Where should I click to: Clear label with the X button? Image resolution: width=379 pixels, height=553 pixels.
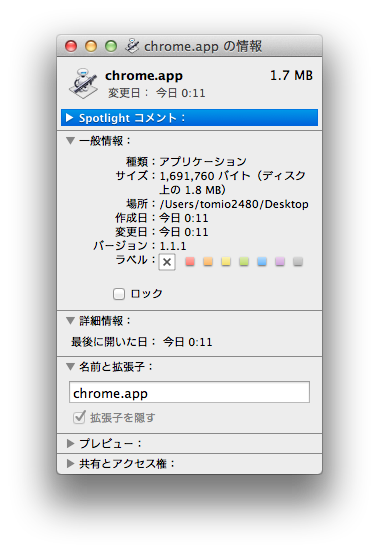(x=167, y=262)
